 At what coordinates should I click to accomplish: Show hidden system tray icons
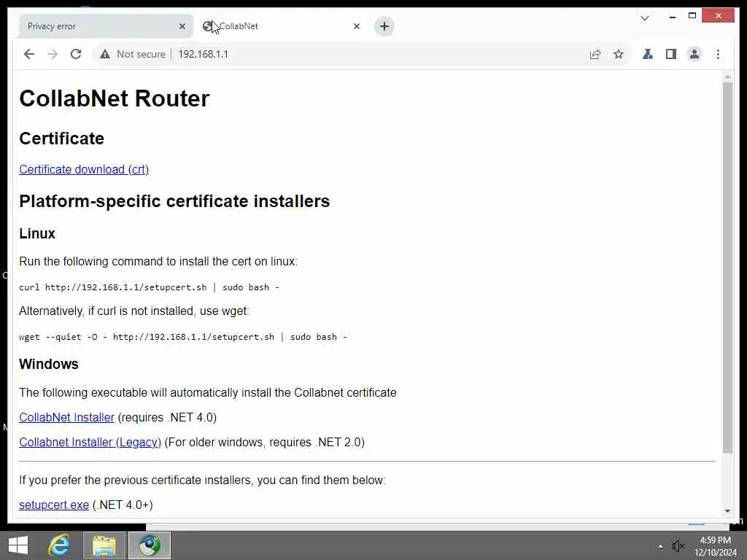pyautogui.click(x=660, y=546)
